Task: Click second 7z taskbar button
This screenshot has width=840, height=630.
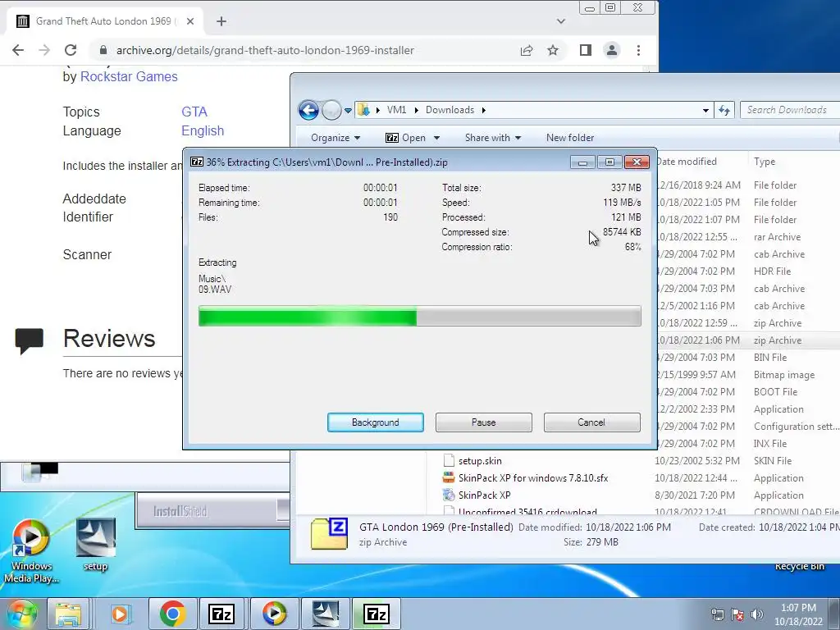Action: (x=376, y=614)
